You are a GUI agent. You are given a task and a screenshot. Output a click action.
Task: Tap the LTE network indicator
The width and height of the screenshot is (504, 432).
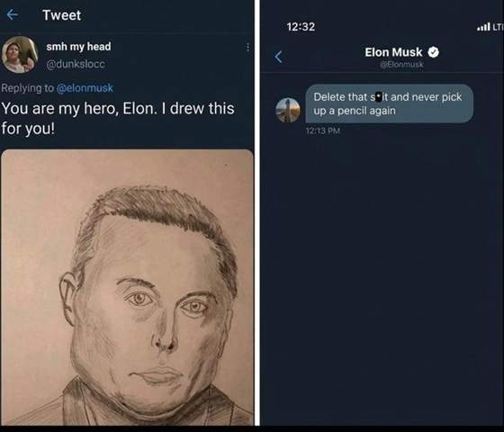498,27
